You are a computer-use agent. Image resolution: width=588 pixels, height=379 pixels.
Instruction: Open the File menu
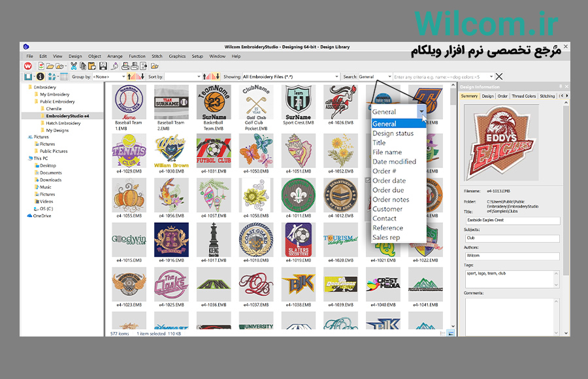29,56
